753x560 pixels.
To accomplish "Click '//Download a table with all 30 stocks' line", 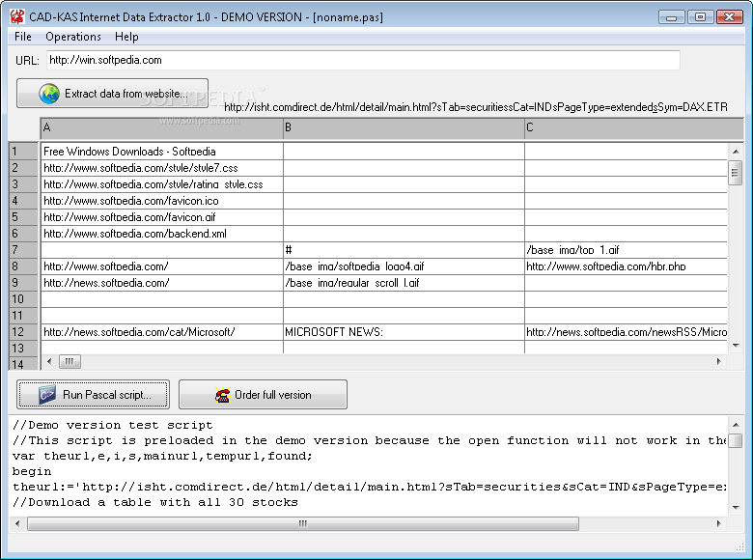I will tap(155, 502).
